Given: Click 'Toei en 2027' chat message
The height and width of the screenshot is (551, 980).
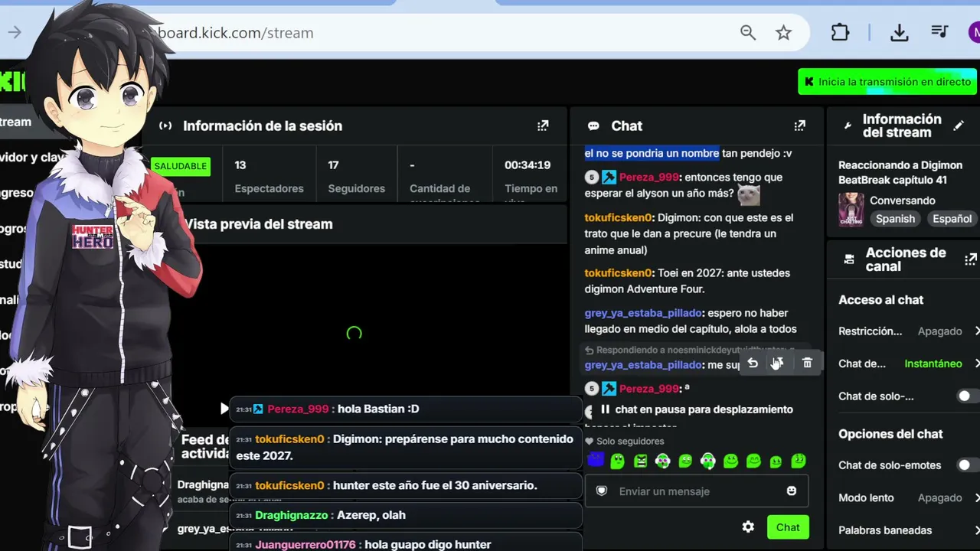Looking at the screenshot, I should [x=688, y=281].
